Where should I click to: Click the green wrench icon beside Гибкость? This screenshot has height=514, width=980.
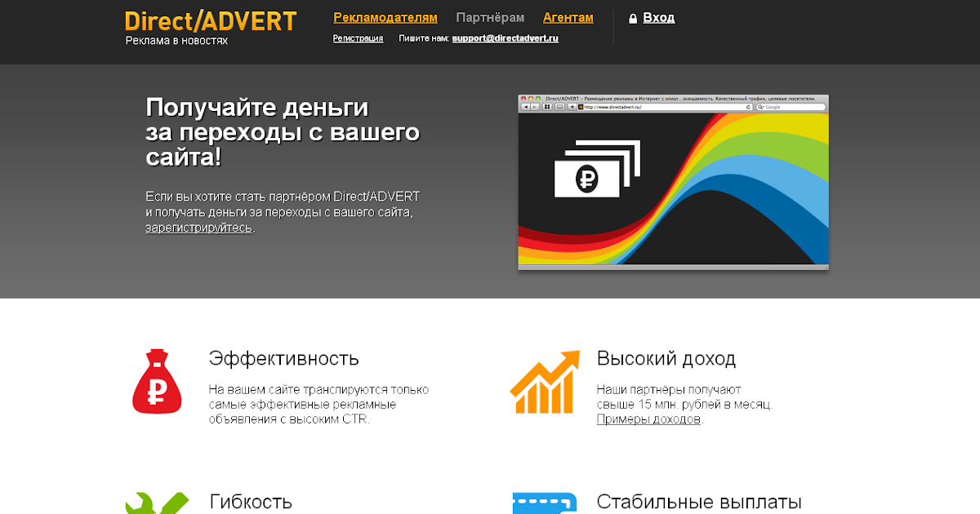(x=157, y=503)
